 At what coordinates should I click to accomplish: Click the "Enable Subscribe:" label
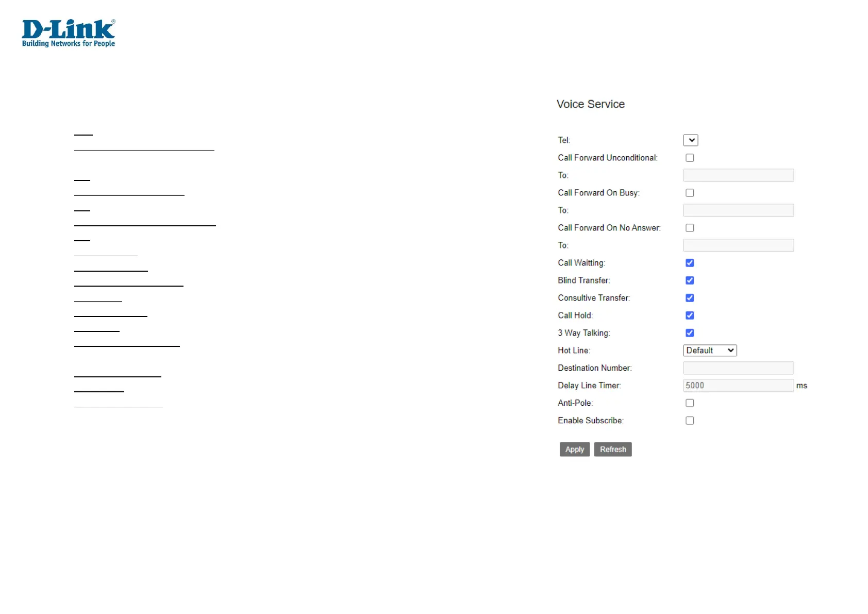(x=591, y=421)
